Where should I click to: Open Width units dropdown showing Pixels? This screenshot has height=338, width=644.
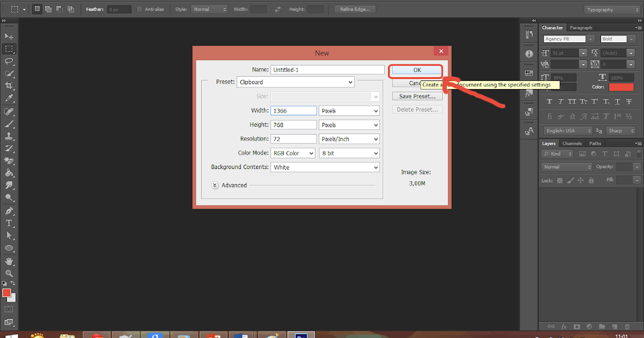coord(349,111)
